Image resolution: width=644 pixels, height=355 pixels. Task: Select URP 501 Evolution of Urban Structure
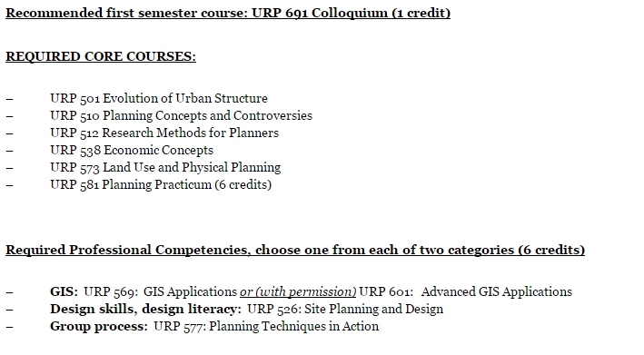pos(159,98)
